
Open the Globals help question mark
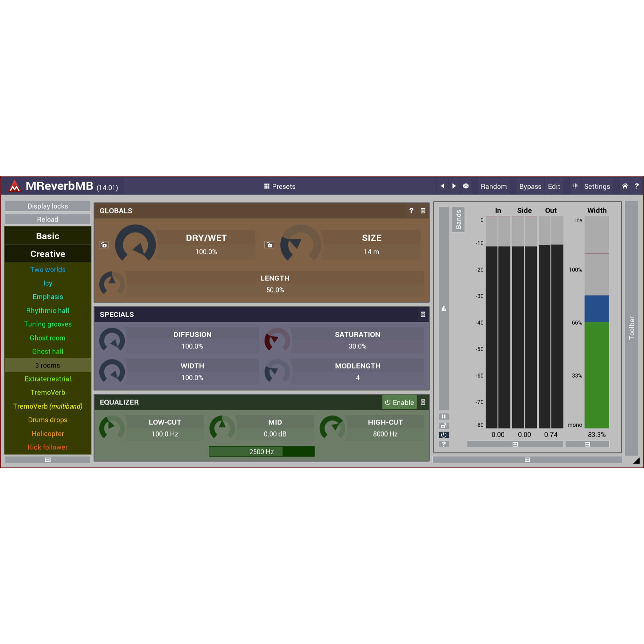click(411, 211)
